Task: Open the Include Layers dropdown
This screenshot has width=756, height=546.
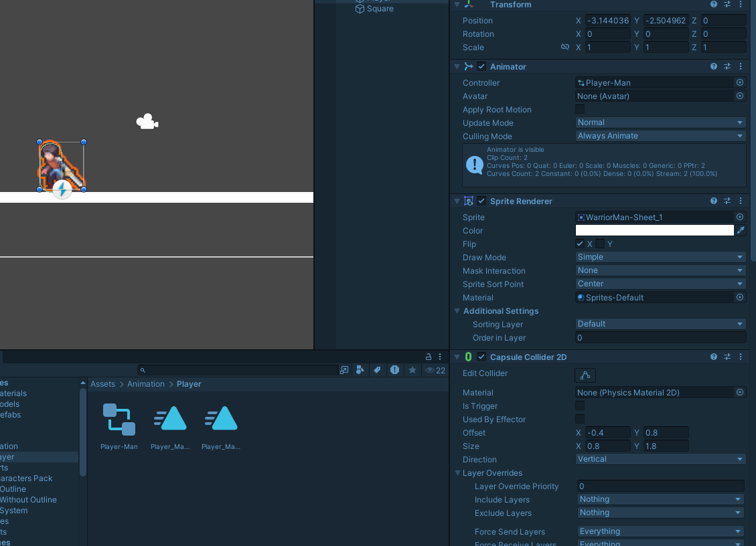Action: [x=660, y=499]
